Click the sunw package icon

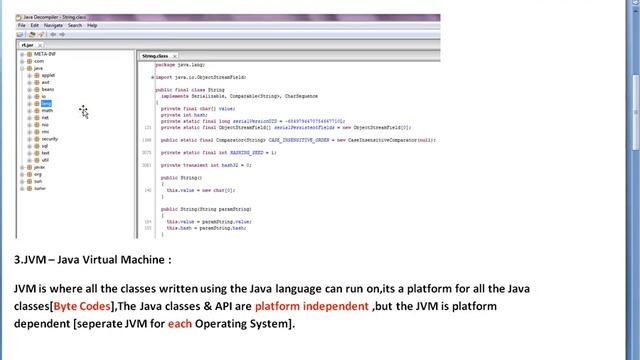coord(29,189)
